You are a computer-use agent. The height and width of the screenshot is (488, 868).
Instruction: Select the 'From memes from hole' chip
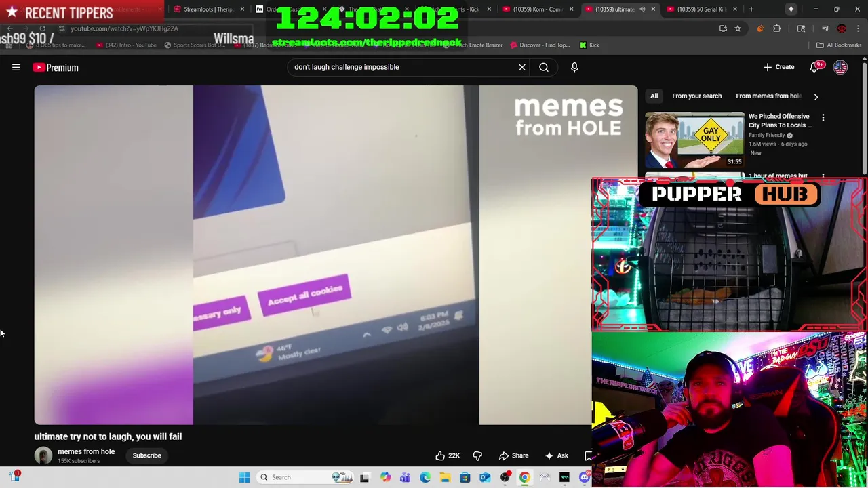(768, 96)
